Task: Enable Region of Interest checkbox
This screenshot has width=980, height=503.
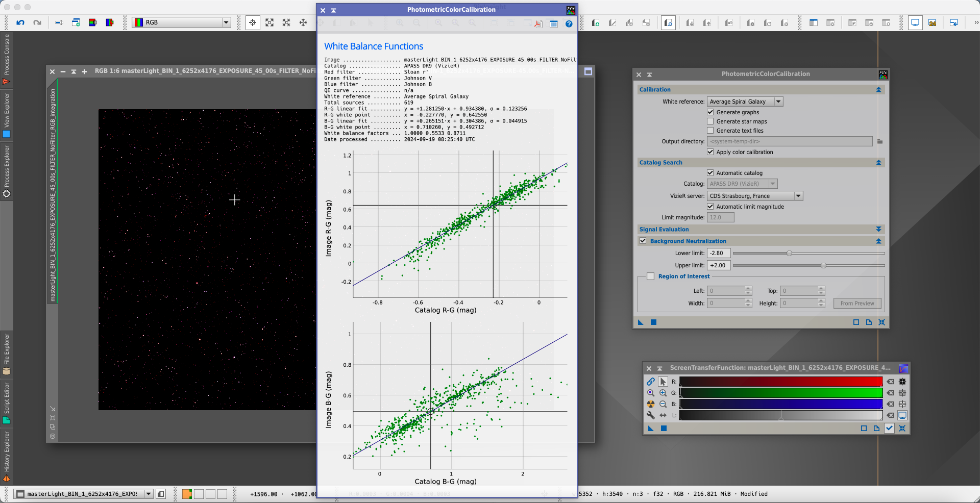Action: [650, 276]
